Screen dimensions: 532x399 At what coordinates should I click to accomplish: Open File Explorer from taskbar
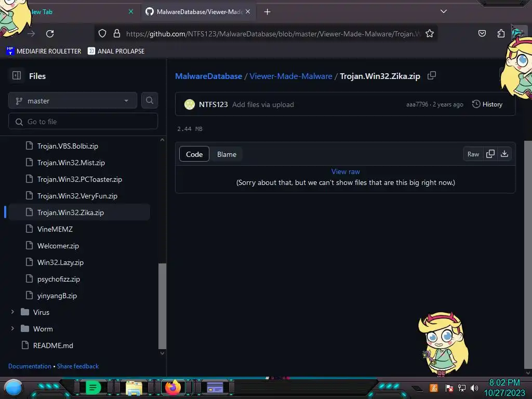134,388
